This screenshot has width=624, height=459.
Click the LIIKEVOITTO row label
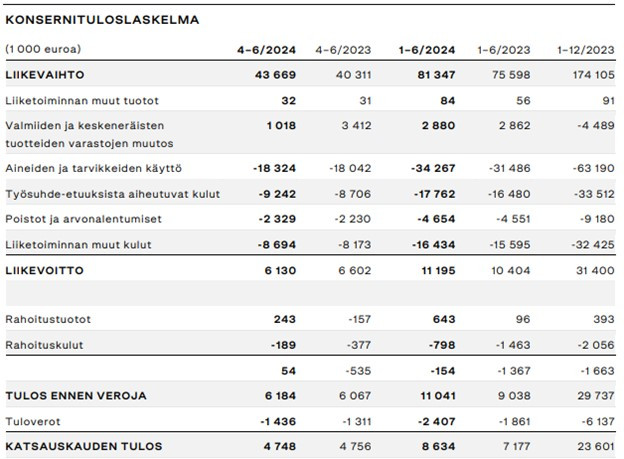tap(45, 271)
